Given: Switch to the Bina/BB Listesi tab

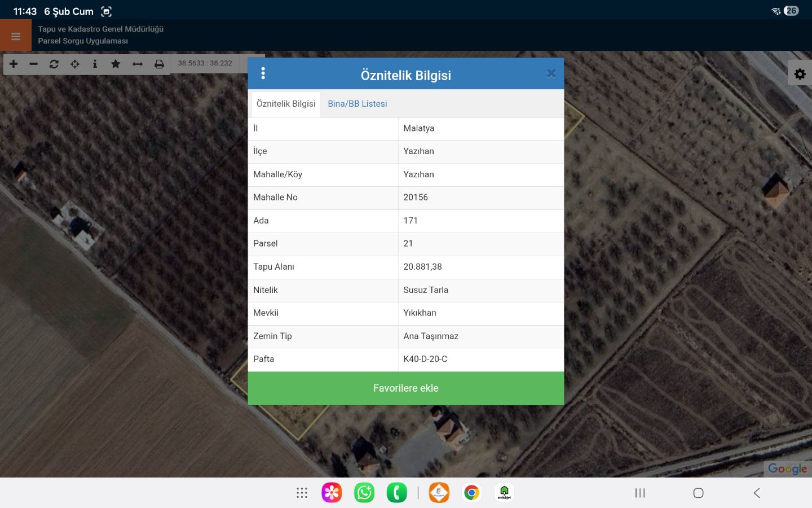Looking at the screenshot, I should pyautogui.click(x=357, y=104).
